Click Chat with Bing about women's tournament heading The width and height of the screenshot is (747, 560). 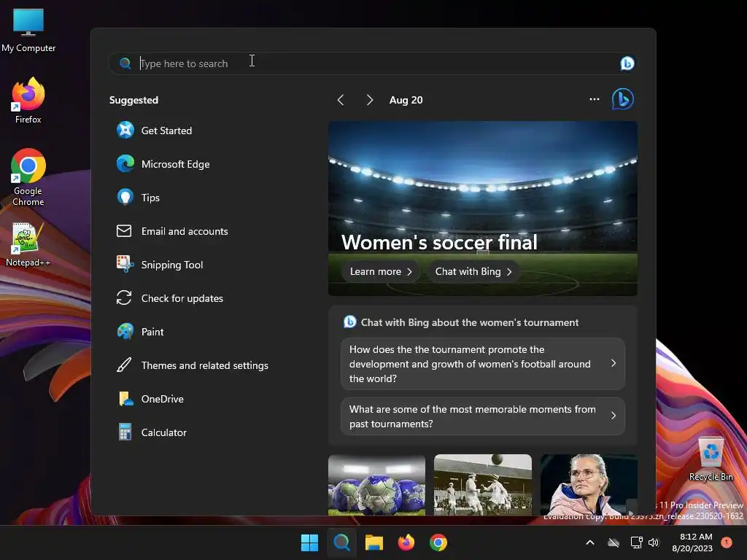point(470,322)
